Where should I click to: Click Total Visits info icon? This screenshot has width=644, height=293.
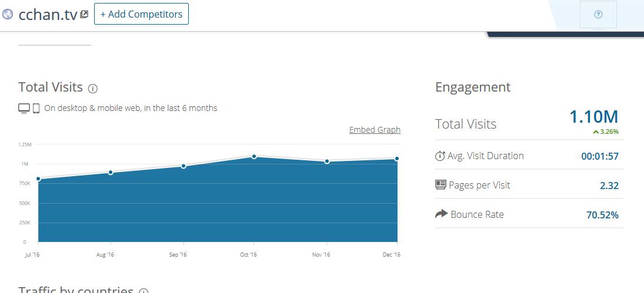tap(92, 89)
